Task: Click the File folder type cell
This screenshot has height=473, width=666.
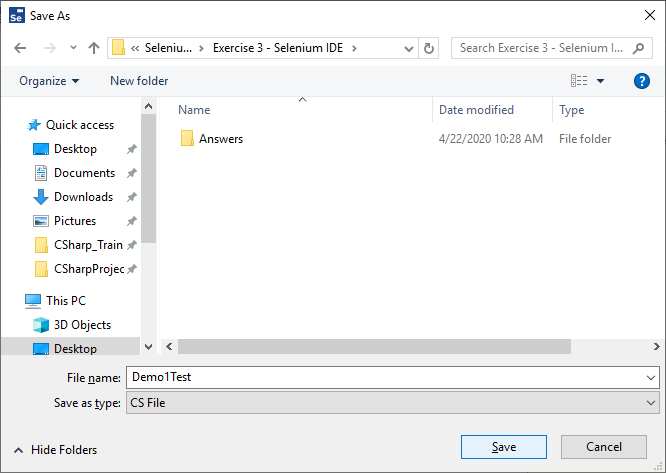Action: coord(585,139)
